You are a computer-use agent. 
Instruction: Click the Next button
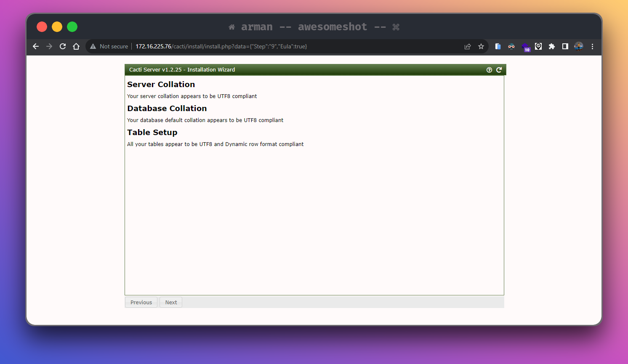(171, 302)
